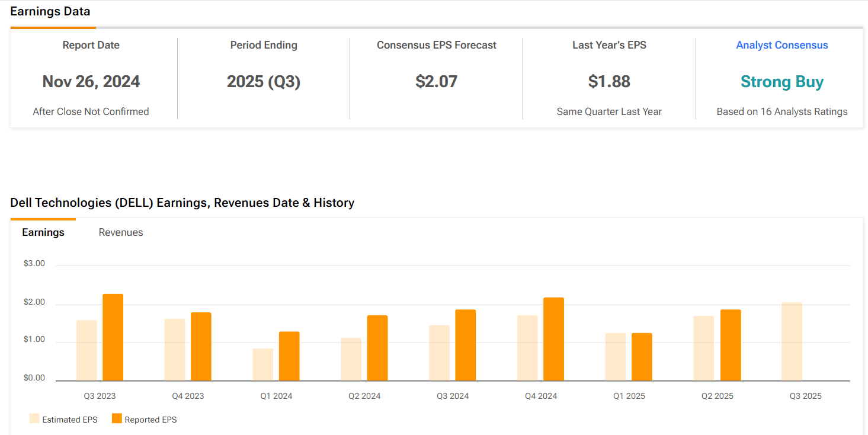Select the Q2 2024 reported EPS bar

[x=377, y=348]
